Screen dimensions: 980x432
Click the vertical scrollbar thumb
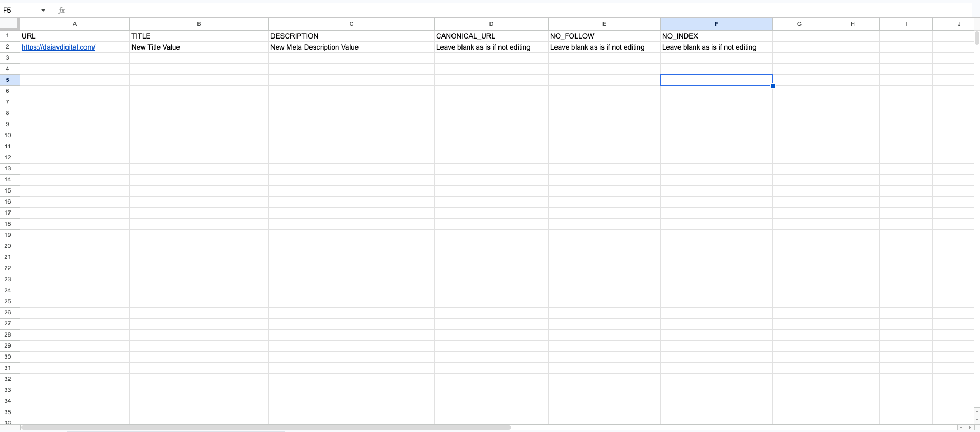[x=977, y=38]
